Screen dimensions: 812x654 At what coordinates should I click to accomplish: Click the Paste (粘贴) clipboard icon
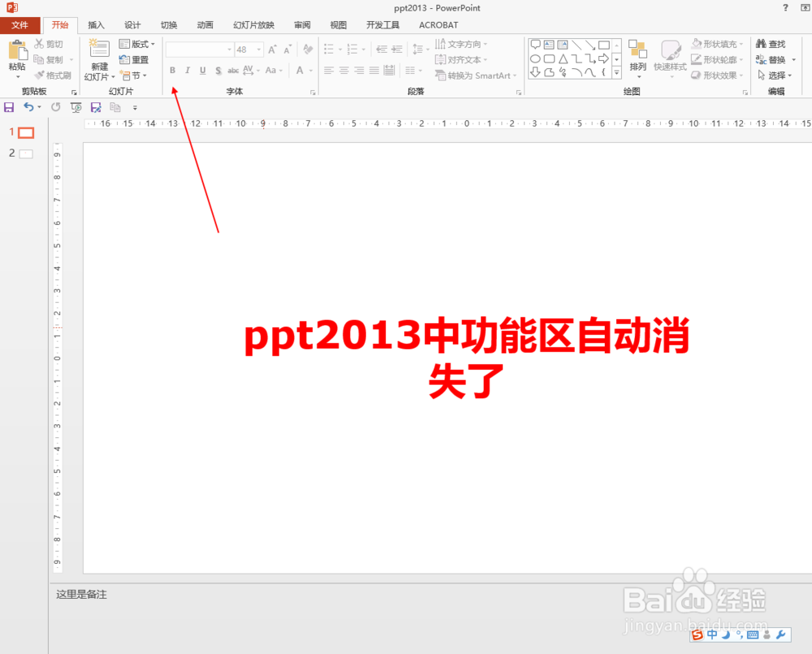(17, 50)
